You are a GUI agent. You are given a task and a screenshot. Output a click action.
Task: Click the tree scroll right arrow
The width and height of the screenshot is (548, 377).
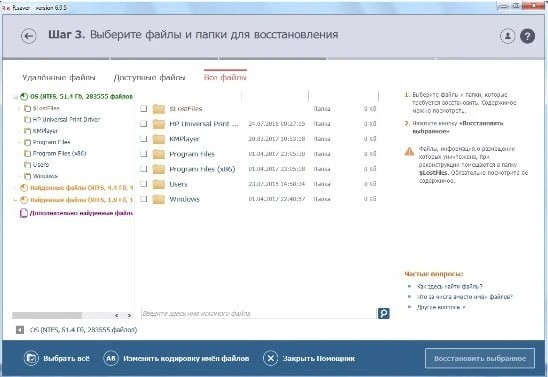[x=129, y=316]
